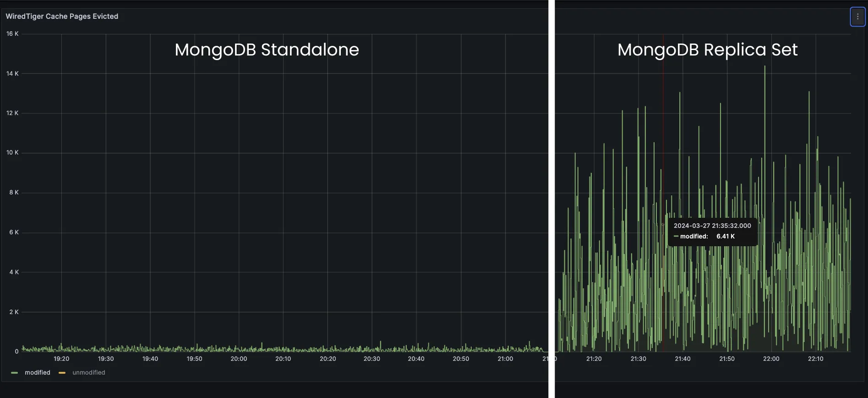Click the 22:10 time axis label
Screen dimensions: 868x398
pyautogui.click(x=816, y=359)
